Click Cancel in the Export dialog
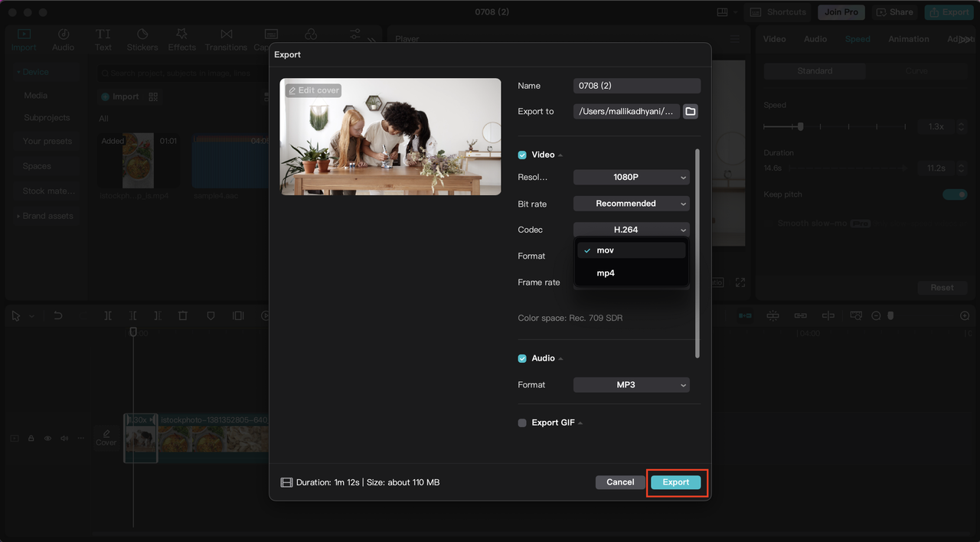This screenshot has width=980, height=542. pyautogui.click(x=620, y=482)
